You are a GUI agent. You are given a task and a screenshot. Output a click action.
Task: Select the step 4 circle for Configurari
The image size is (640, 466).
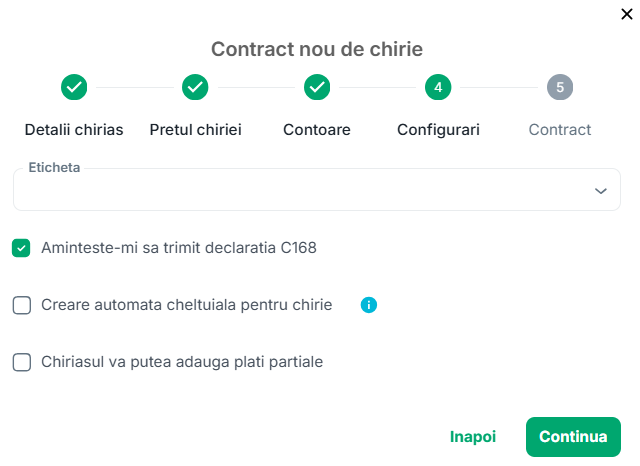tap(438, 87)
